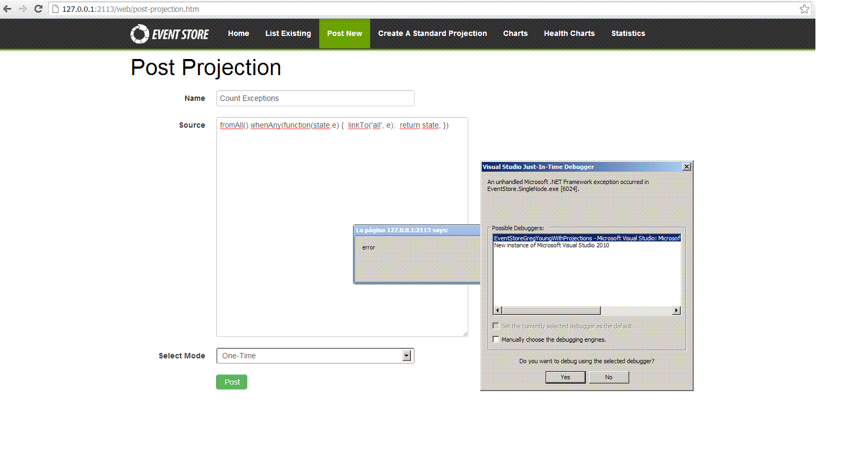Click the Event Store logo
This screenshot has height=471, width=868.
170,34
